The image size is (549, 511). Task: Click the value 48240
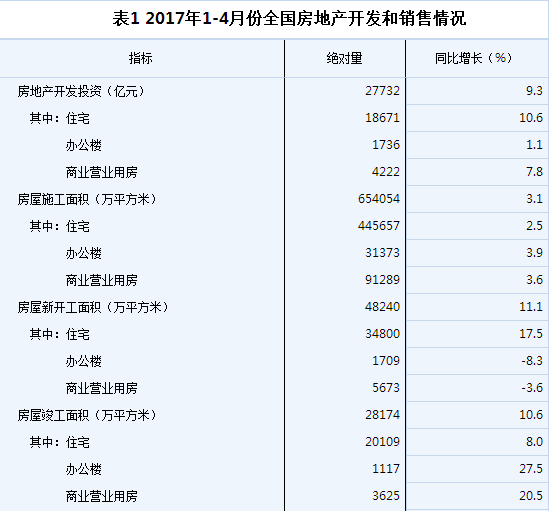tap(382, 307)
